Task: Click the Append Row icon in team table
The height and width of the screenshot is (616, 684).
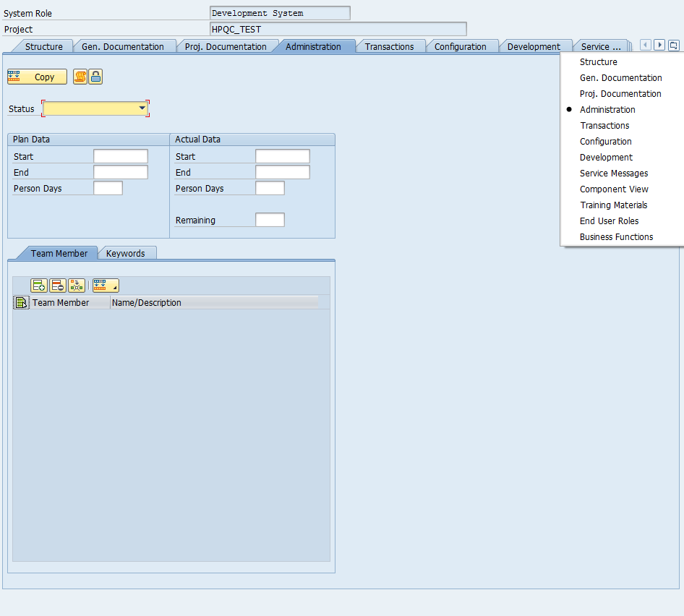Action: coord(39,286)
